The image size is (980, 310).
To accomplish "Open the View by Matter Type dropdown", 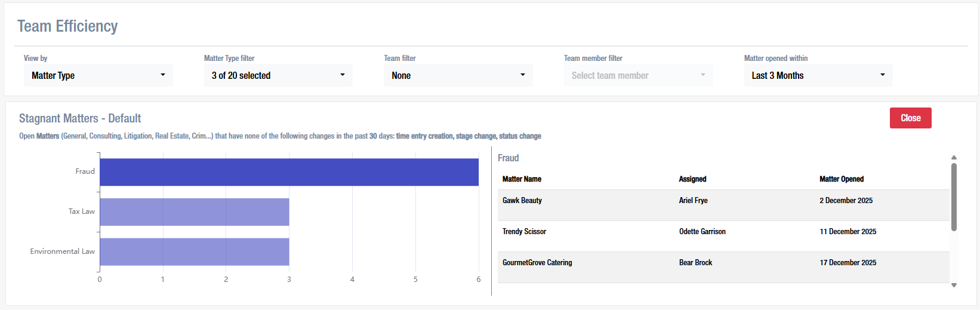I will [x=98, y=75].
